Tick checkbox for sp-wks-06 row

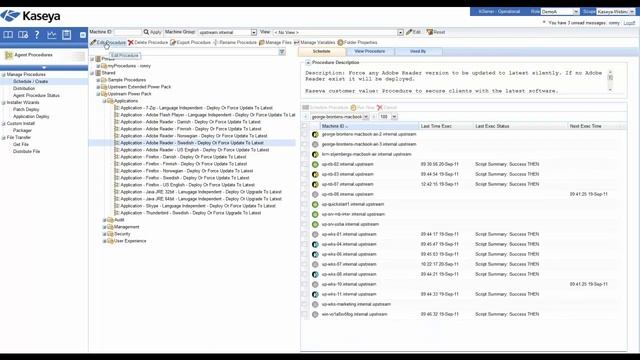coord(304,254)
